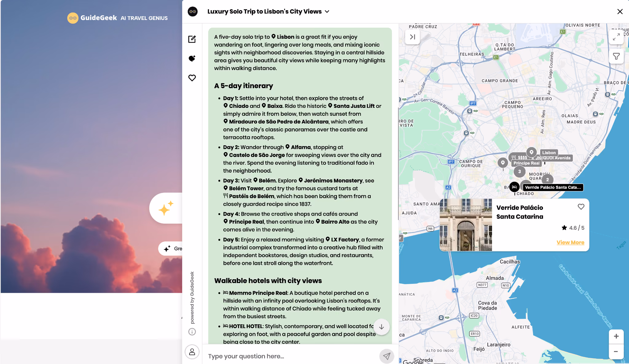Click the 'powered by GuideGeek' text

(x=192, y=297)
